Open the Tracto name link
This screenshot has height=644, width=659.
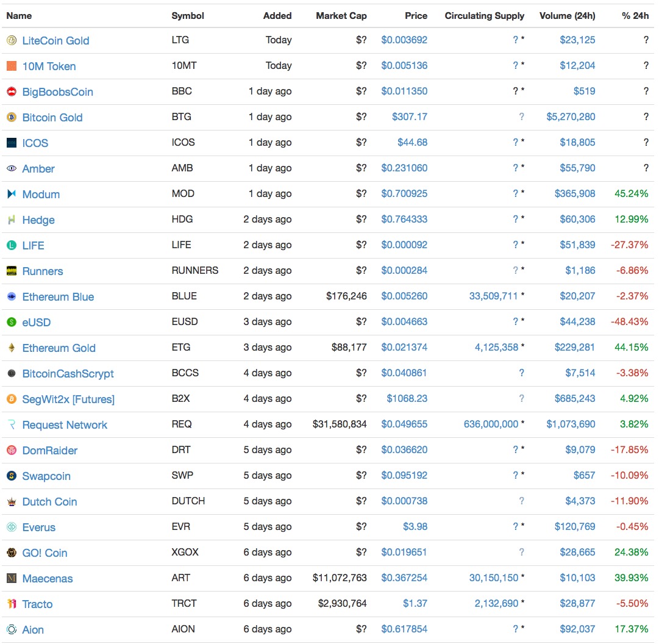point(37,604)
